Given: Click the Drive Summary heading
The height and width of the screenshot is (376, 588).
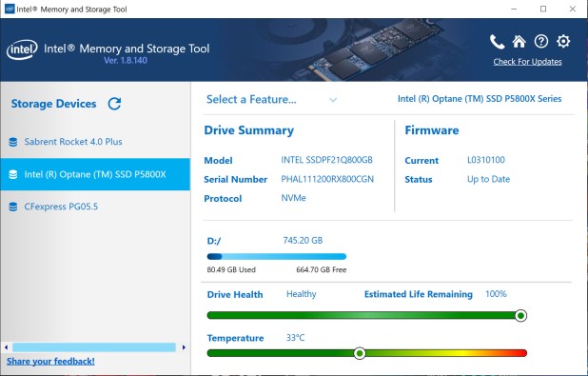Looking at the screenshot, I should 249,130.
